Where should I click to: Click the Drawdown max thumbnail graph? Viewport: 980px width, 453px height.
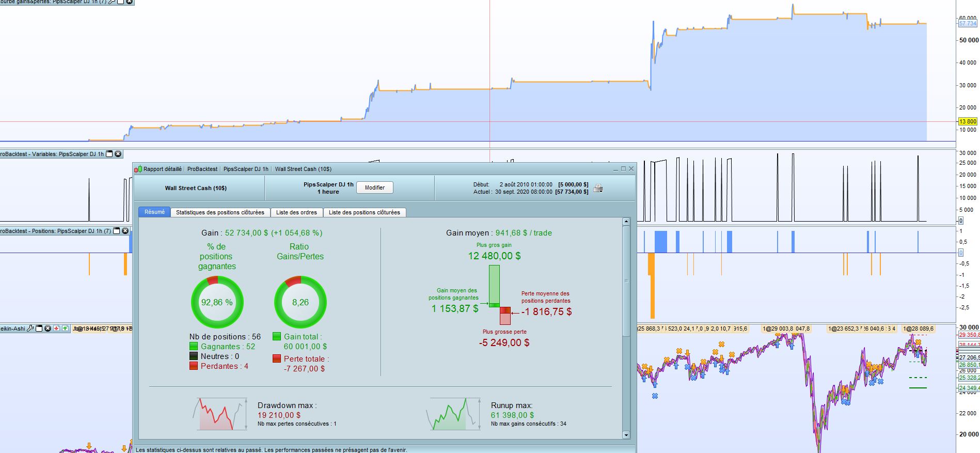tap(220, 414)
